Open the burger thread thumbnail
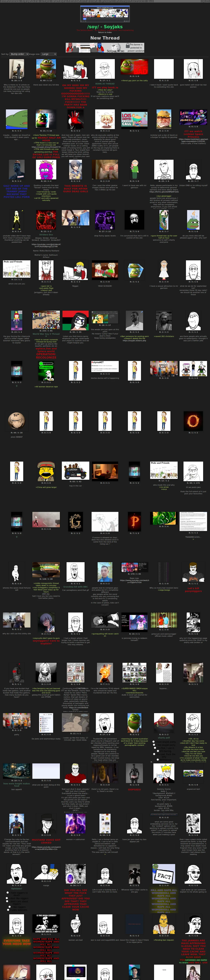Image resolution: width=210 pixels, height=980 pixels. tap(164, 119)
